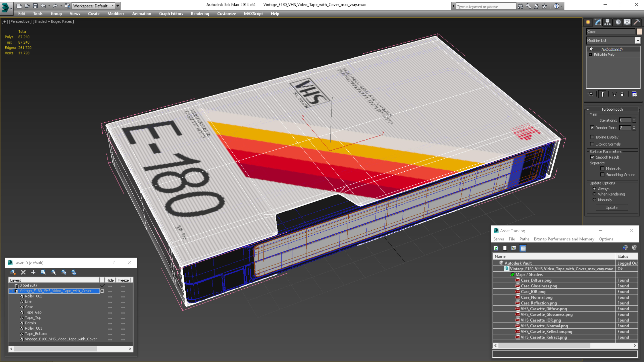Click the Redo arrow icon
This screenshot has height=362, width=644.
click(x=55, y=6)
